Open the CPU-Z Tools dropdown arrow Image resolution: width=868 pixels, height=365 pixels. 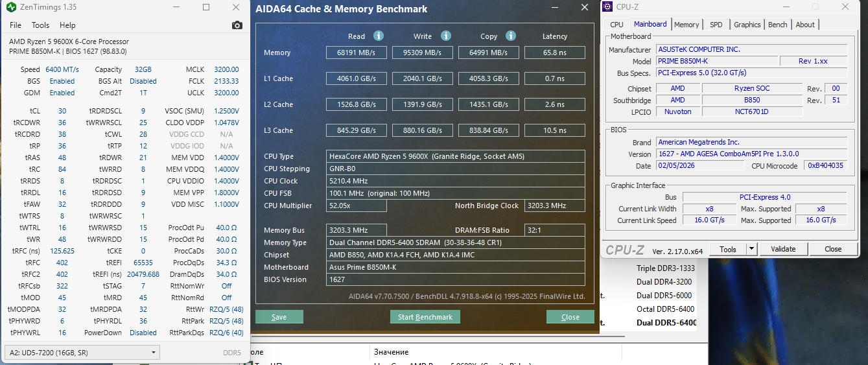pos(751,249)
